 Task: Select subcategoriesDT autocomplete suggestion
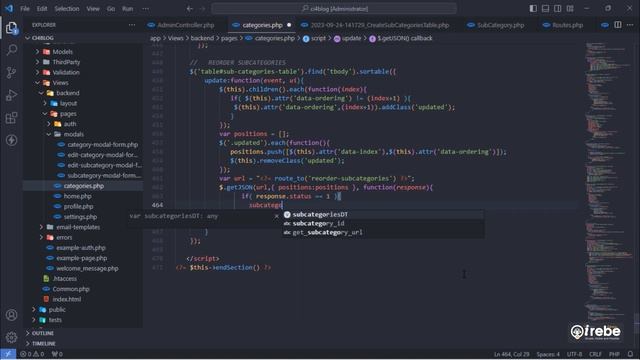pos(383,214)
